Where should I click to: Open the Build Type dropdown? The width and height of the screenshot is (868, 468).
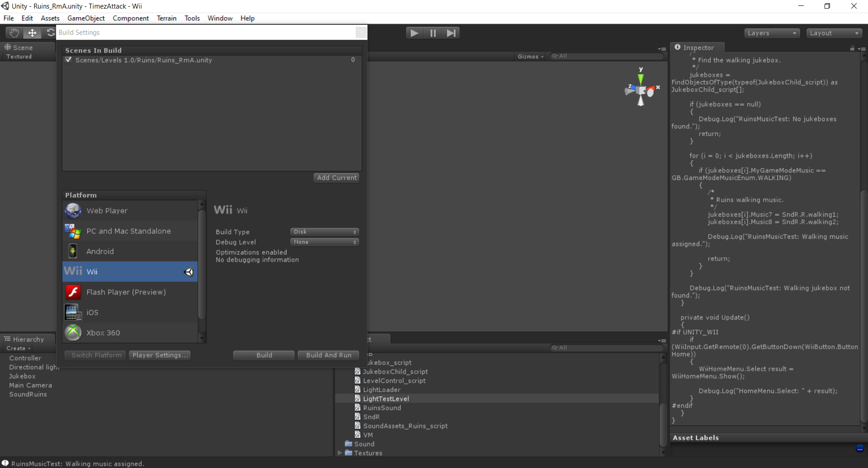(324, 232)
